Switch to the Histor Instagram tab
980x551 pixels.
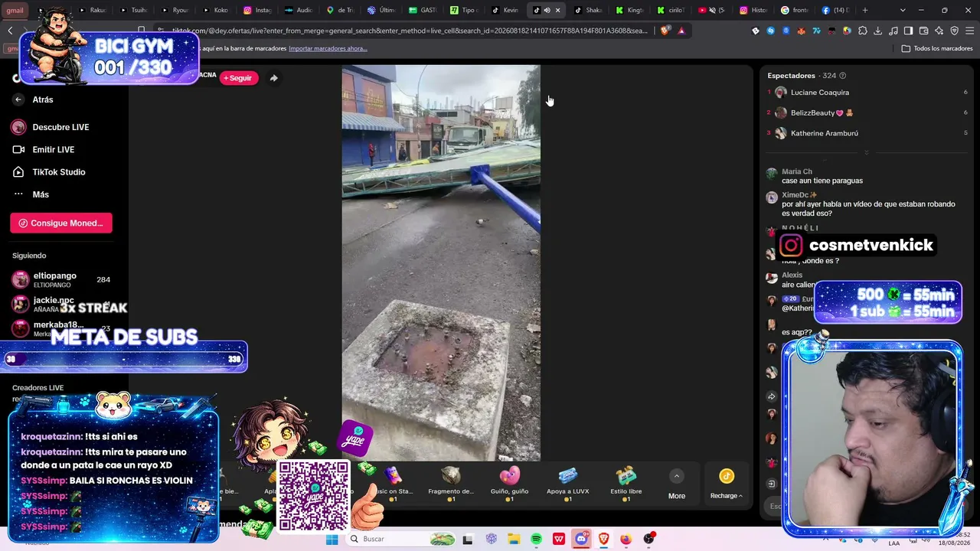(x=753, y=11)
